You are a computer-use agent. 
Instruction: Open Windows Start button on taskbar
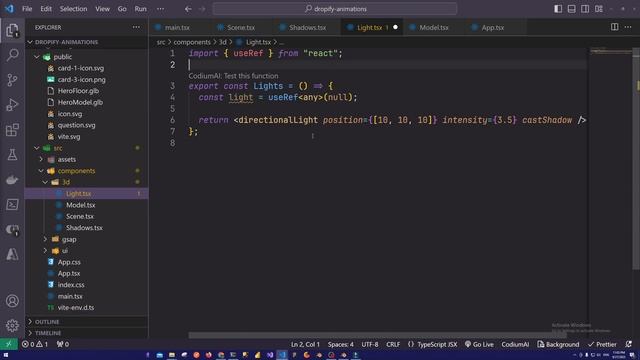point(6,355)
